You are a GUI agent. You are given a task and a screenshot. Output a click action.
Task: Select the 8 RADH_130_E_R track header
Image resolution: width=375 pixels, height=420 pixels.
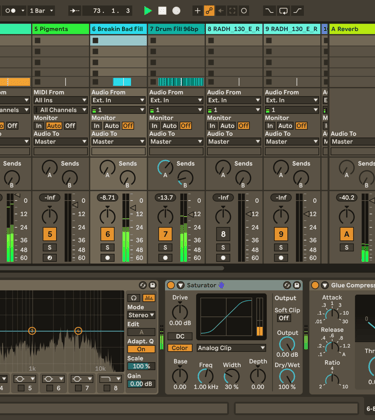pos(234,29)
